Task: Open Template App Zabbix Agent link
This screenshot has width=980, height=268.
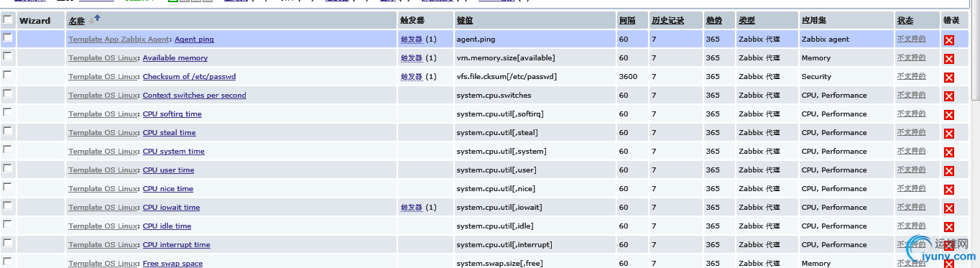Action: (119, 40)
